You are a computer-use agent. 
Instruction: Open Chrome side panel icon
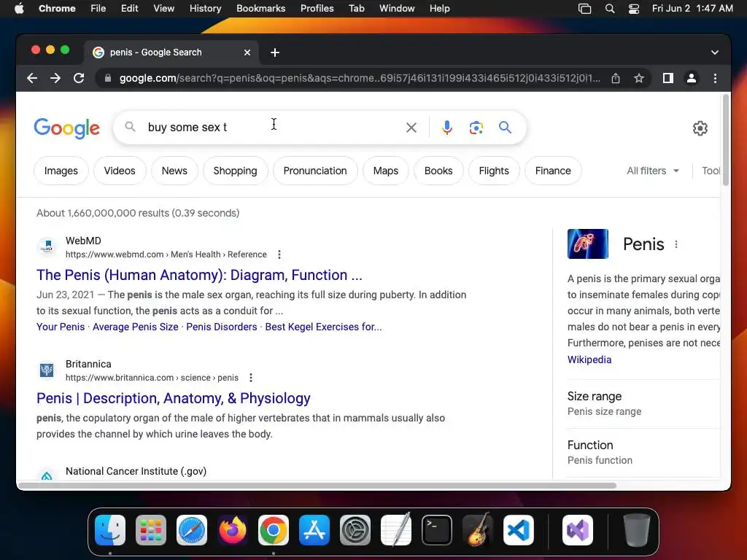tap(668, 78)
